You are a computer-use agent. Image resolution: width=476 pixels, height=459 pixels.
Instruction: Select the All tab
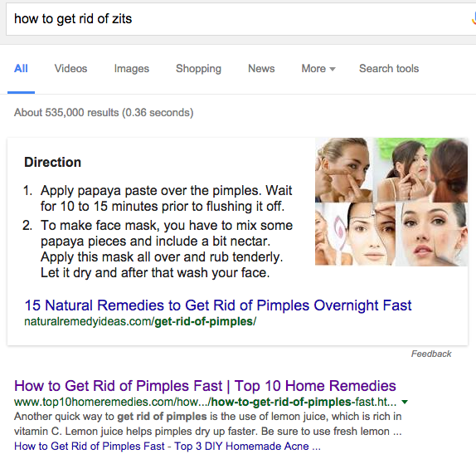(x=21, y=69)
